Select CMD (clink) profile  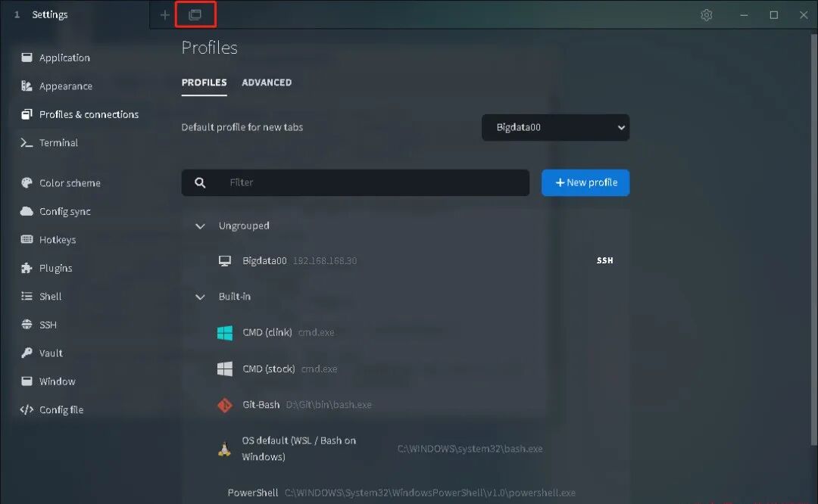(x=406, y=332)
